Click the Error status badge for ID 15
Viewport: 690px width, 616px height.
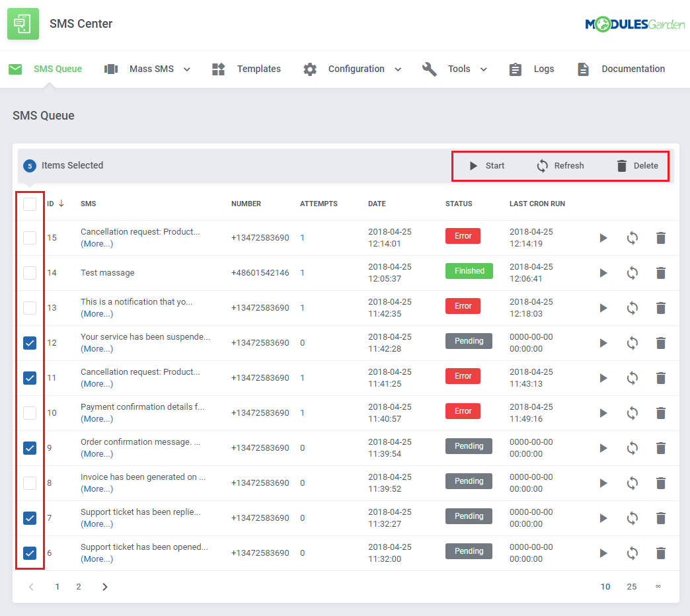463,236
